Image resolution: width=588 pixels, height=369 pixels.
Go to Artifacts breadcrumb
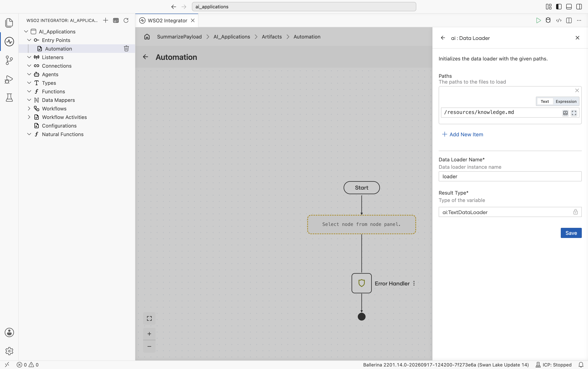[x=272, y=37]
